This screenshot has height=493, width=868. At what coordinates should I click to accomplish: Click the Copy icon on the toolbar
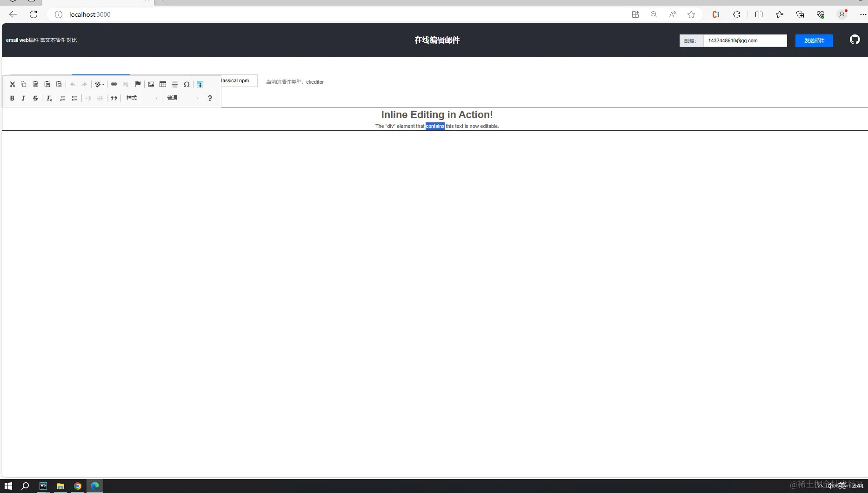click(24, 84)
